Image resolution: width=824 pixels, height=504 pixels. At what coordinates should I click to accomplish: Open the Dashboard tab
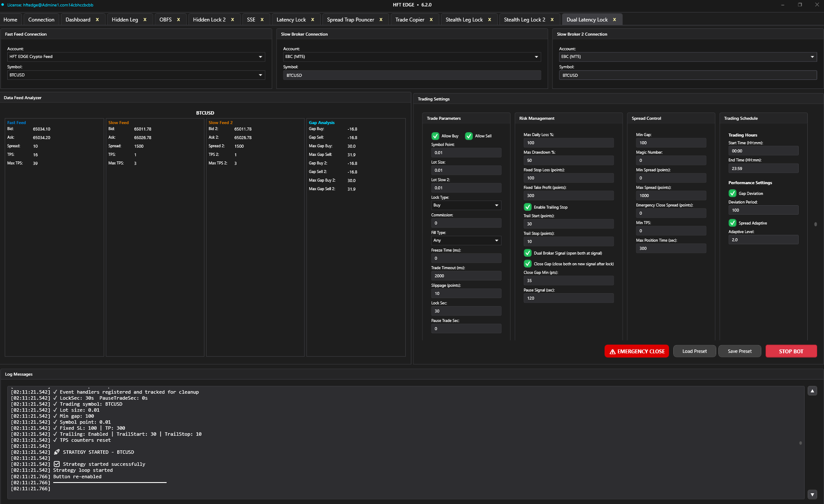pyautogui.click(x=78, y=20)
